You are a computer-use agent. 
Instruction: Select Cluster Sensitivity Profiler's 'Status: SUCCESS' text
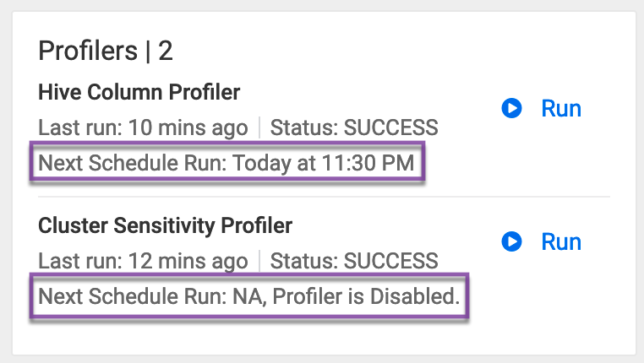point(354,262)
